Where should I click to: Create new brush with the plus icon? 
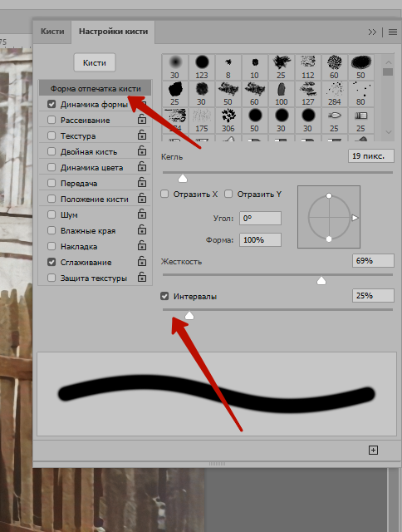pos(373,450)
